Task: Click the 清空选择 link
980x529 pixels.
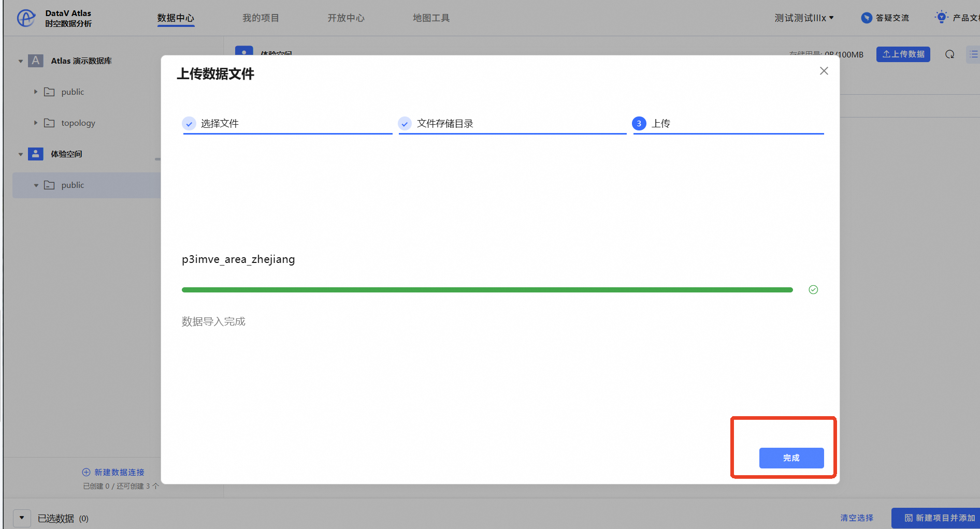Action: (857, 518)
